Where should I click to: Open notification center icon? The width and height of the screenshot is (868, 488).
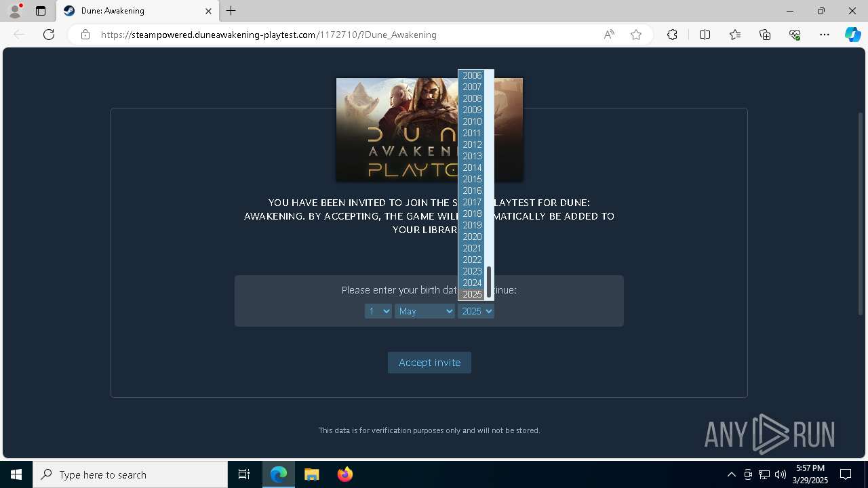point(846,474)
